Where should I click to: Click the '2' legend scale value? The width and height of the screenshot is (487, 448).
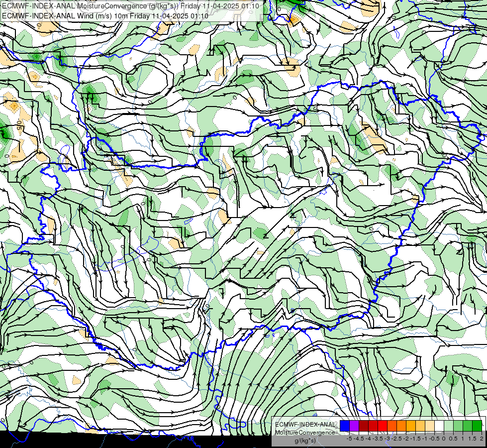click(x=482, y=439)
